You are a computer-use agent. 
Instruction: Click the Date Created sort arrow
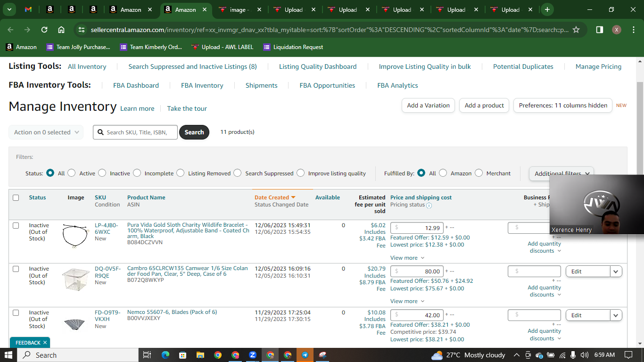[293, 197]
